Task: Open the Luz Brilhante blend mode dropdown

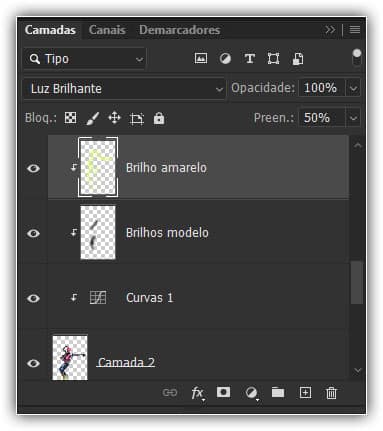Action: click(x=124, y=89)
